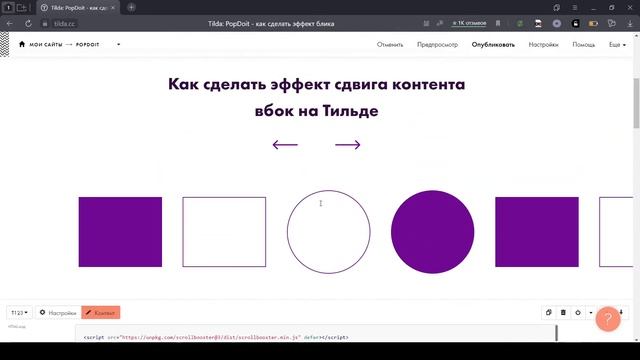Viewport: 640px width, 360px height.
Task: Open the block Контент editor button
Action: click(x=101, y=313)
